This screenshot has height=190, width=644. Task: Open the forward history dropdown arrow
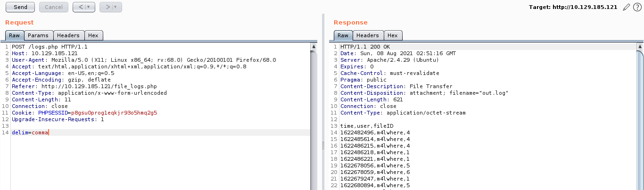click(116, 7)
